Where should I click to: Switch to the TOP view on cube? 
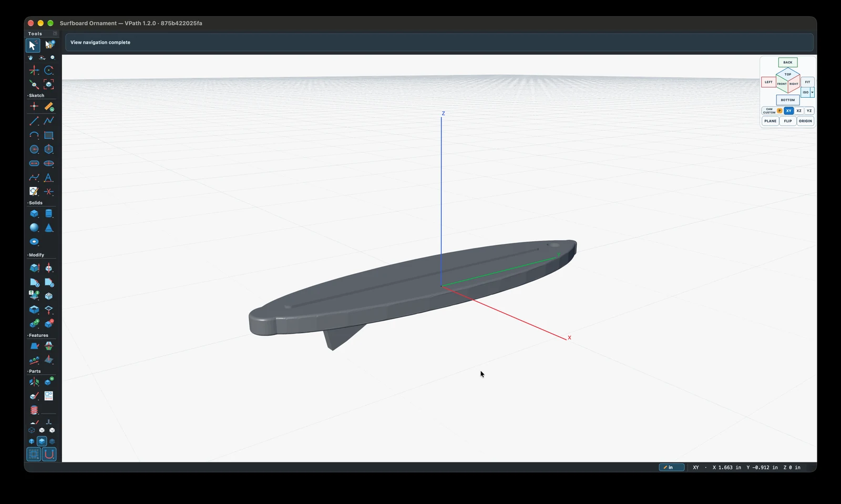coord(788,74)
